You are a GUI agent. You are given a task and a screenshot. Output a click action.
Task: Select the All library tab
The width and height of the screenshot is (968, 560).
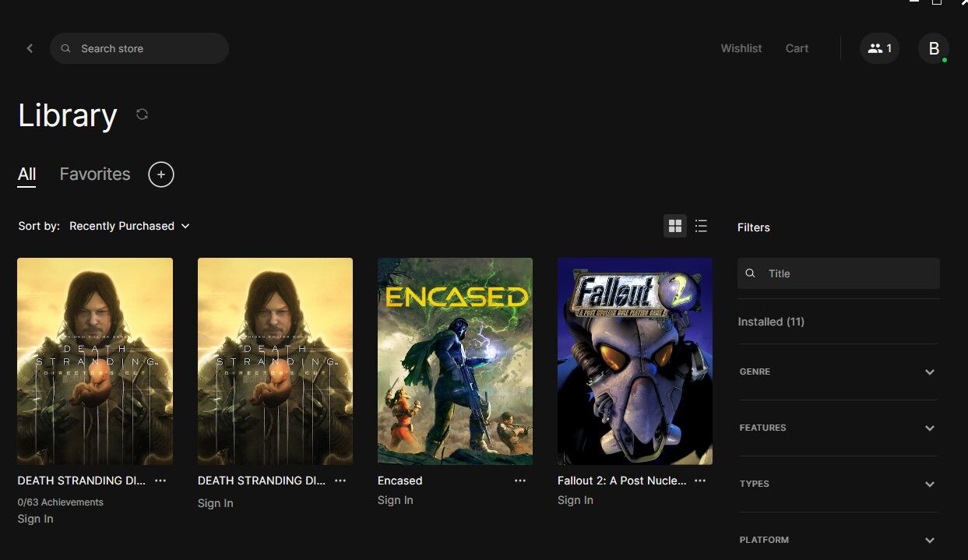(26, 174)
